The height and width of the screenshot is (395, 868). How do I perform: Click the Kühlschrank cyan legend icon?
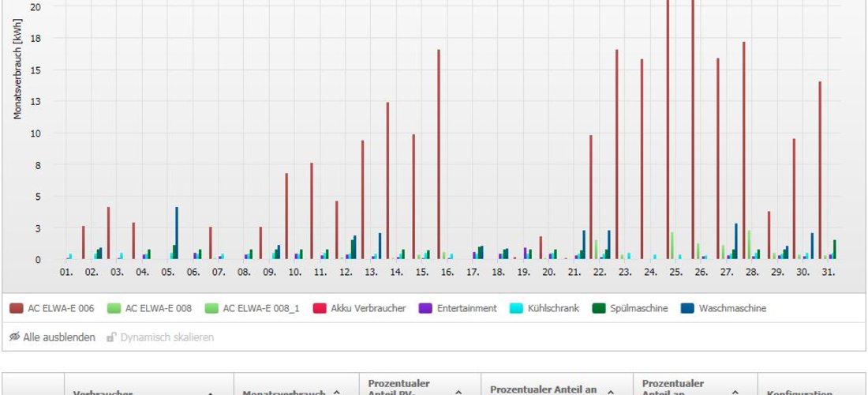[516, 309]
